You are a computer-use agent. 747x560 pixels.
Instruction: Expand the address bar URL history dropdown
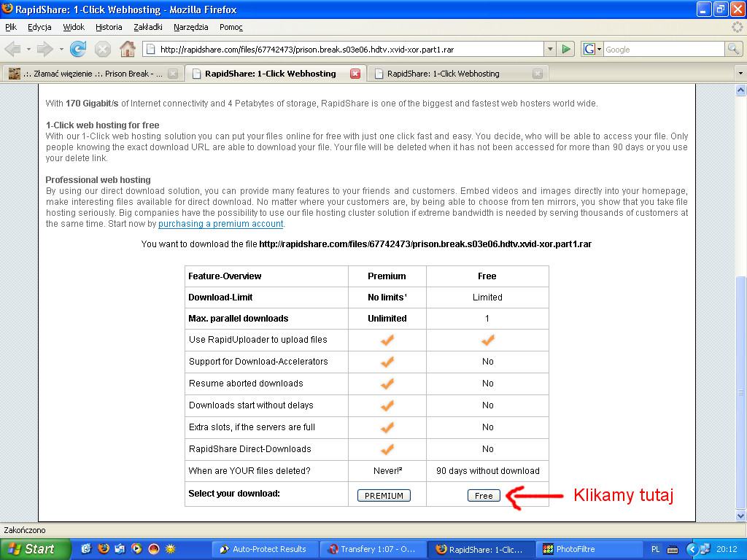point(550,49)
